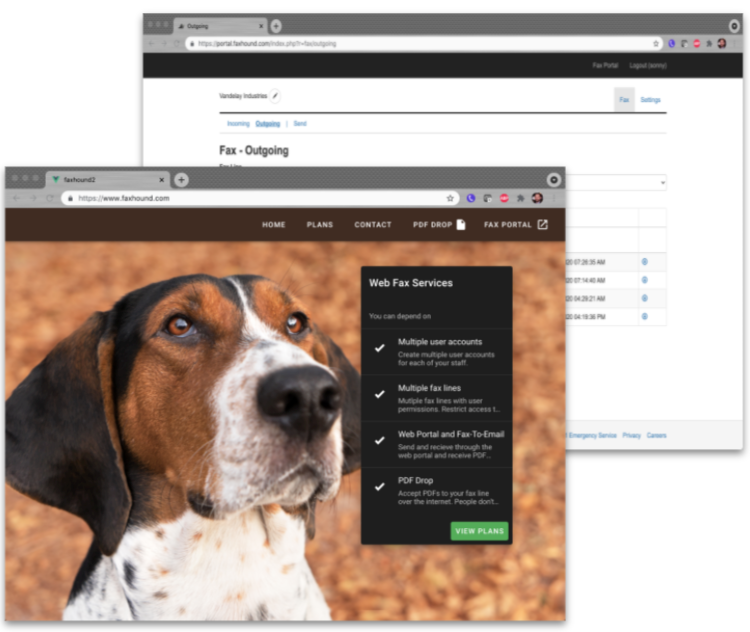Click checkmark next to PDF Drop feature
750x632 pixels.
click(x=379, y=487)
